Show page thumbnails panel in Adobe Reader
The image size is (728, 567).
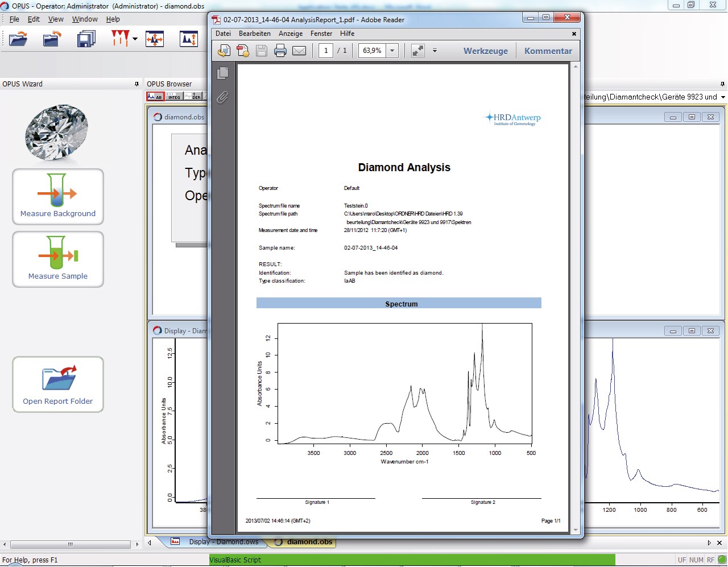[x=223, y=73]
